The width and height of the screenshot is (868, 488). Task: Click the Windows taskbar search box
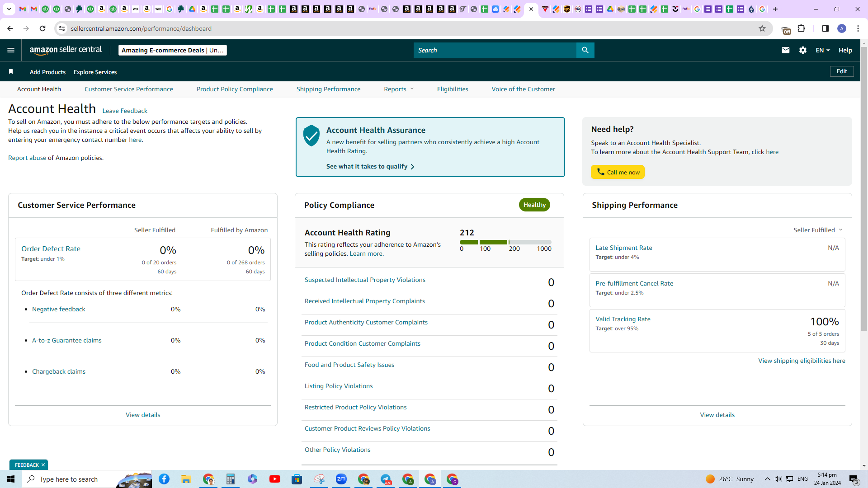pos(87,479)
